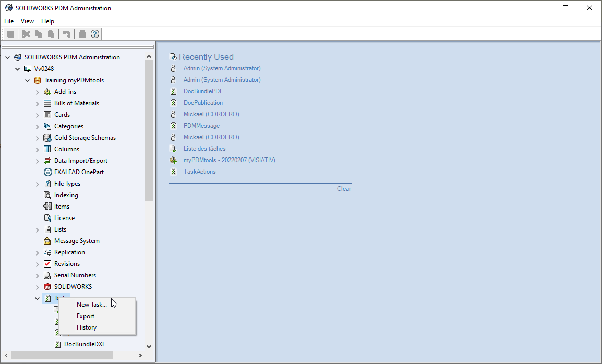This screenshot has height=364, width=602.
Task: Click the Revisions checkmark icon
Action: [x=47, y=264]
